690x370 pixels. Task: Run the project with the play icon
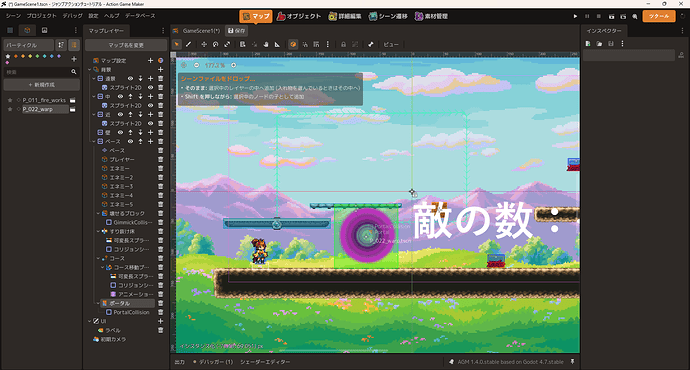tap(575, 16)
